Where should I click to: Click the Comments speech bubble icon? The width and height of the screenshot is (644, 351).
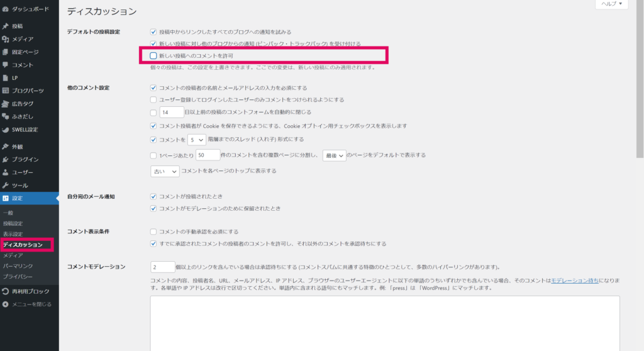pos(6,65)
